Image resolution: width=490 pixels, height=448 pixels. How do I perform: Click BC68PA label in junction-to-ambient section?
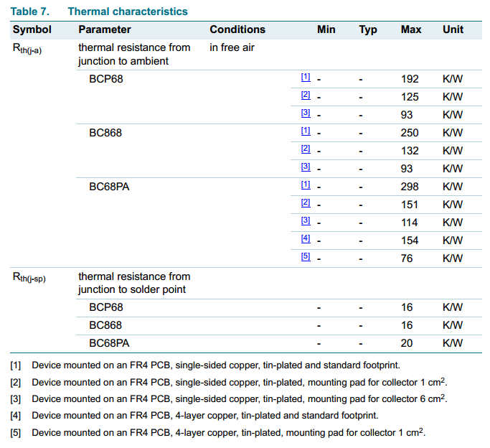click(109, 187)
